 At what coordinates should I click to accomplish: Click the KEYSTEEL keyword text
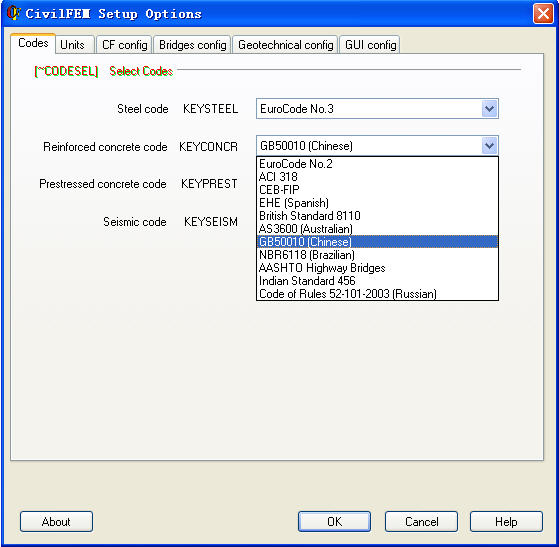(x=210, y=109)
